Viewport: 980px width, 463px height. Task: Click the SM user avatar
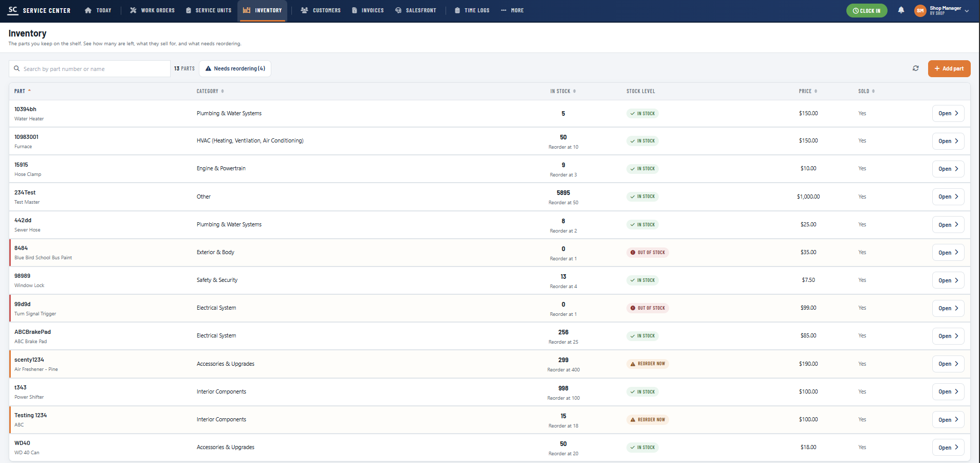pyautogui.click(x=920, y=10)
